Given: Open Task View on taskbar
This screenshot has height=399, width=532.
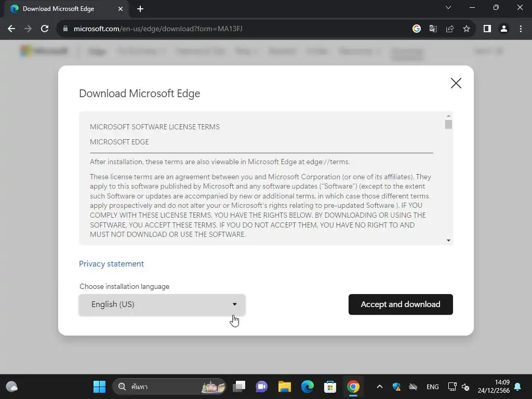Looking at the screenshot, I should point(239,387).
